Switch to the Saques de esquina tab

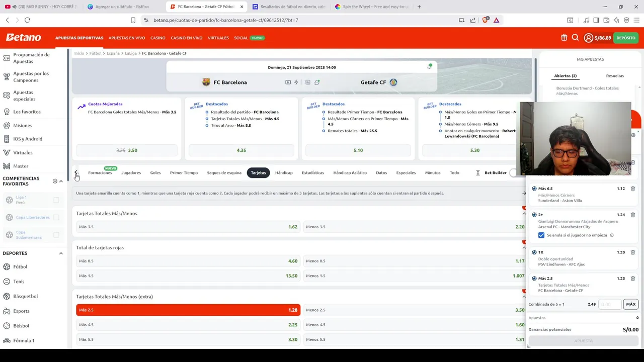coord(224,173)
